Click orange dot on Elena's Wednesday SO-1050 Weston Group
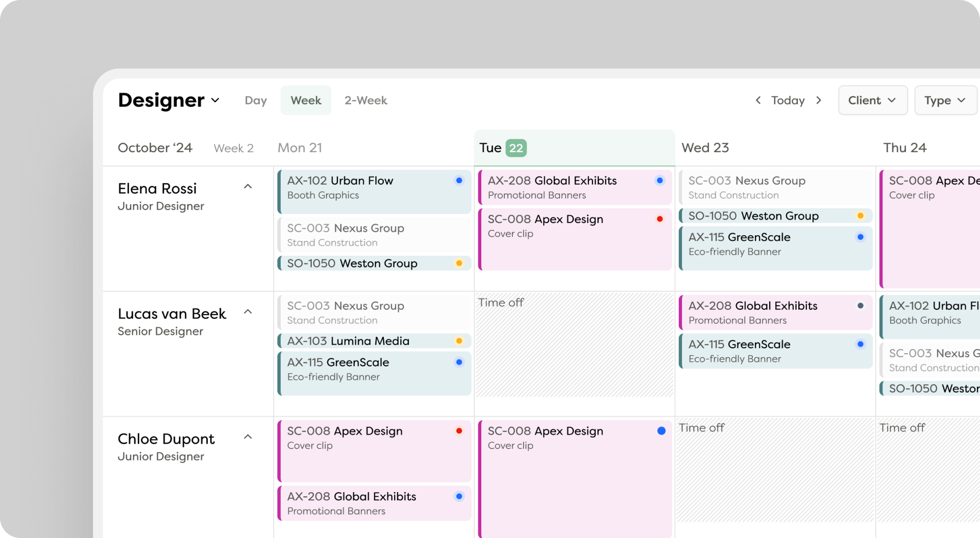Image resolution: width=980 pixels, height=538 pixels. pos(861,216)
